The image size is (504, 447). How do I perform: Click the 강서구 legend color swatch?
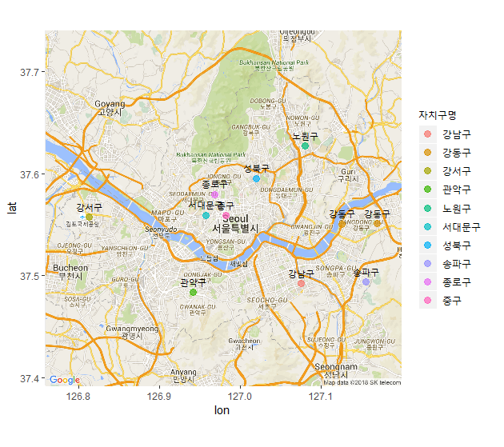(x=427, y=171)
